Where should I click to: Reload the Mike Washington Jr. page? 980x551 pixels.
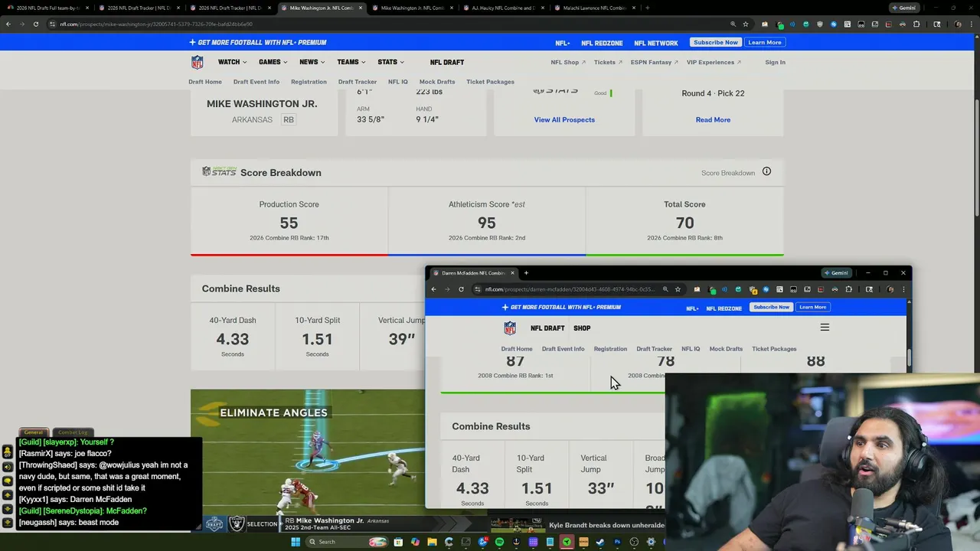click(35, 24)
